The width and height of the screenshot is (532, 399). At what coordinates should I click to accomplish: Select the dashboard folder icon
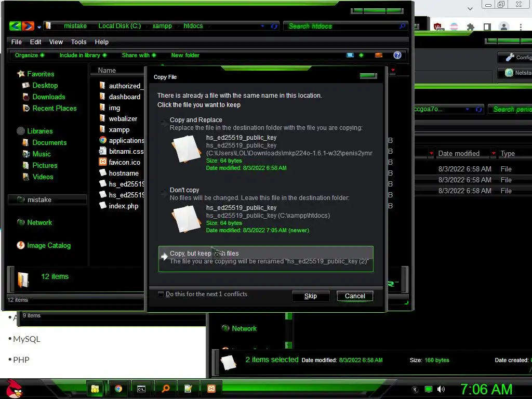(102, 97)
